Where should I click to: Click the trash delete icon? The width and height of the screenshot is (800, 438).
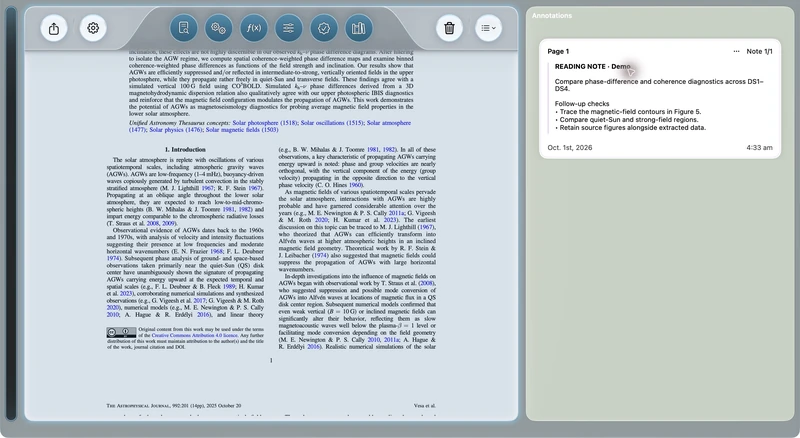coord(449,28)
